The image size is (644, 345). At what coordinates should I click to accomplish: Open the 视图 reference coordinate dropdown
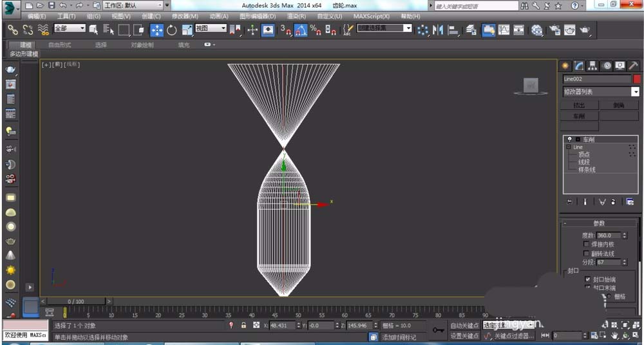211,28
